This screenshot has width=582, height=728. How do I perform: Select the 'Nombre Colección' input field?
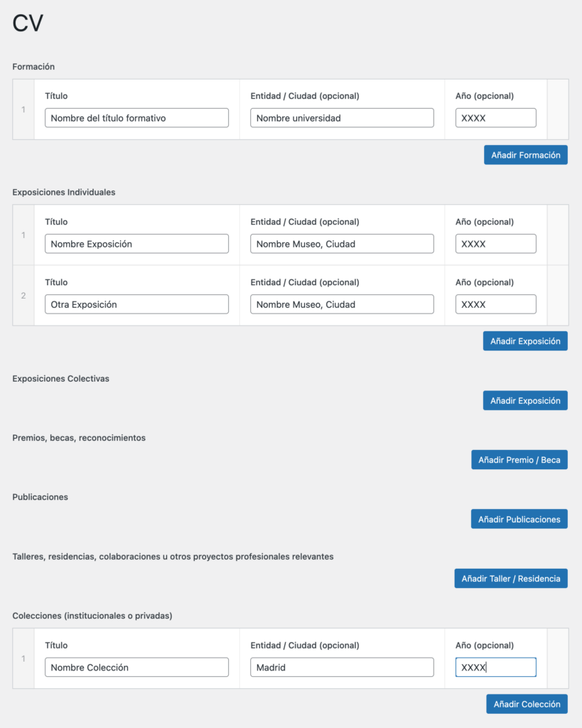[x=136, y=667]
